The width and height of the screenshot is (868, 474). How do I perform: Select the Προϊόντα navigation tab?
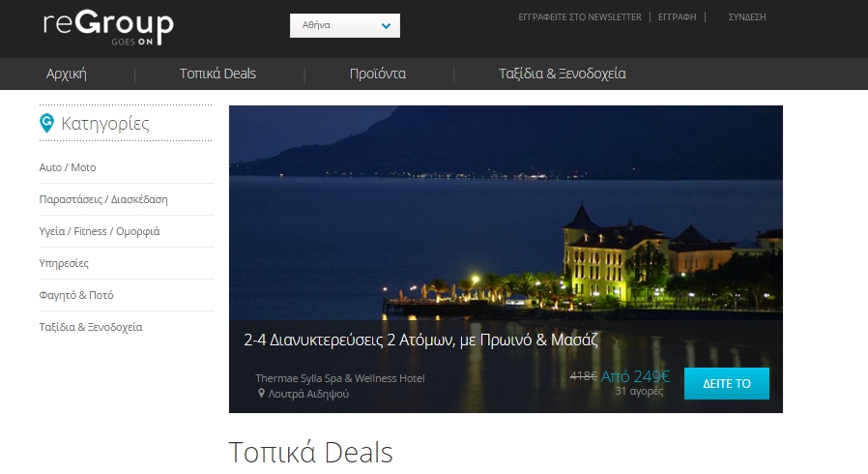tap(378, 74)
